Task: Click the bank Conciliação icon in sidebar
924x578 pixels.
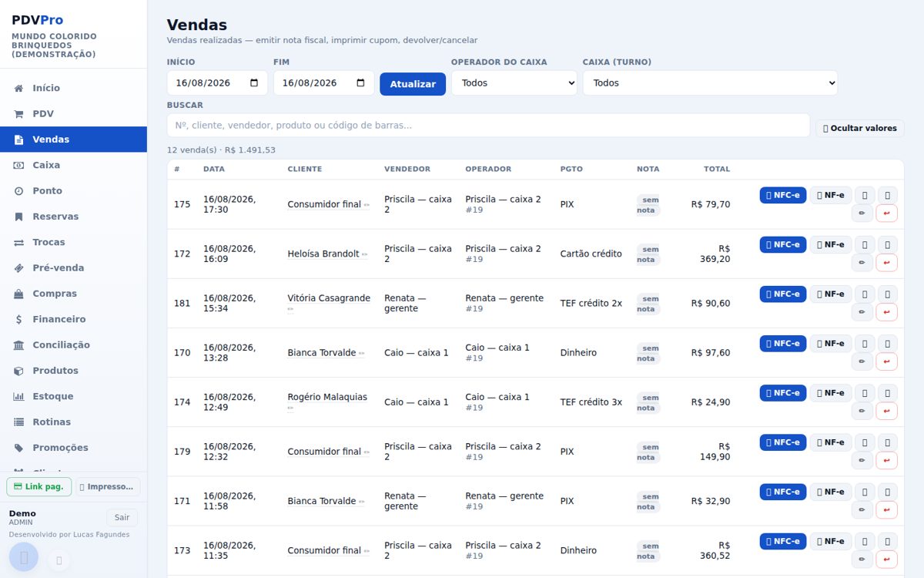Action: point(18,344)
